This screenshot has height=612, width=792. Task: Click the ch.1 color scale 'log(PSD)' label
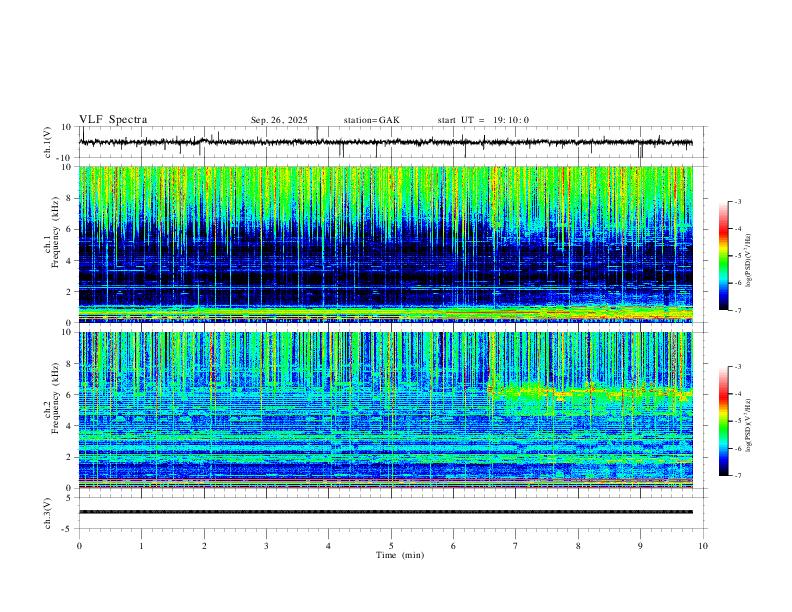(x=749, y=261)
